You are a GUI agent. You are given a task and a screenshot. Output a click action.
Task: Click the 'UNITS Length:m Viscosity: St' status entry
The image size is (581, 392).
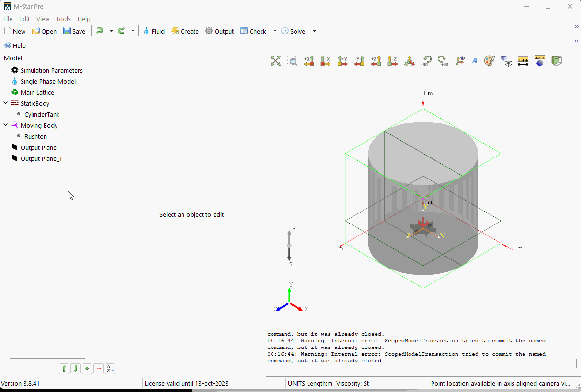click(328, 383)
